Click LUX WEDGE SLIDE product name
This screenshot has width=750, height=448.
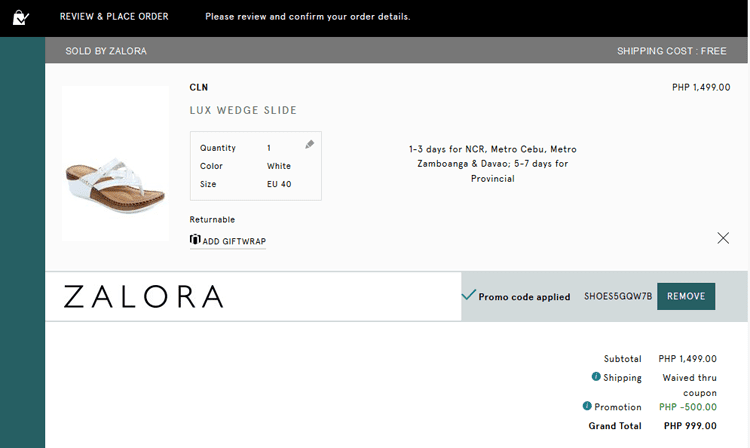(x=243, y=110)
